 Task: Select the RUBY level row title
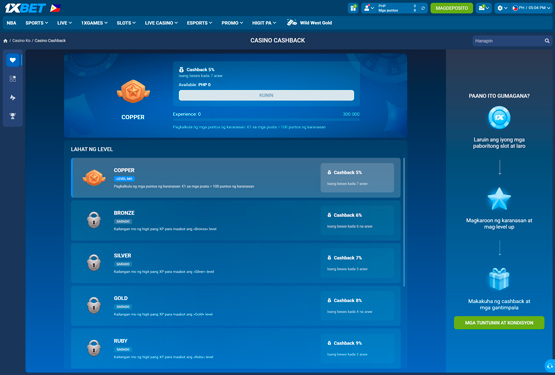[120, 341]
